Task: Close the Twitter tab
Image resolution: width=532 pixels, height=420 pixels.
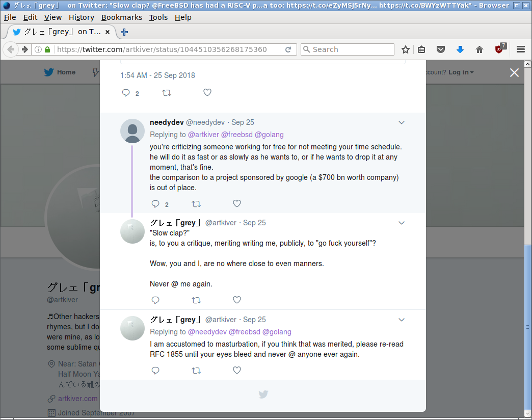Action: [107, 32]
